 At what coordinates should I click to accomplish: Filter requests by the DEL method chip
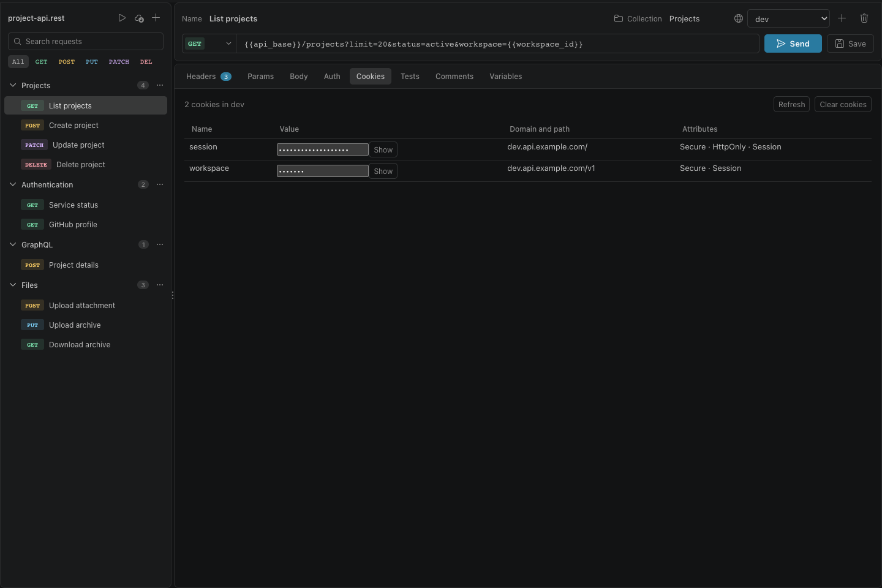point(146,62)
